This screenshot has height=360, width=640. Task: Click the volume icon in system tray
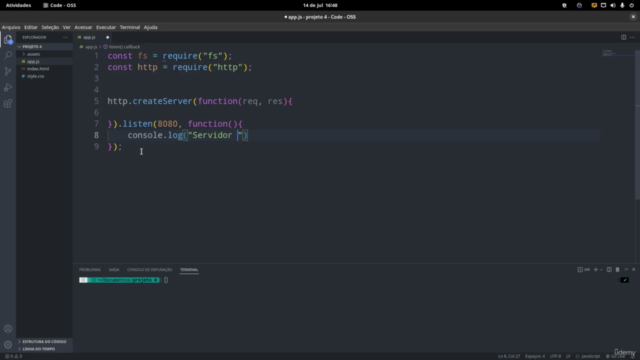pyautogui.click(x=613, y=5)
